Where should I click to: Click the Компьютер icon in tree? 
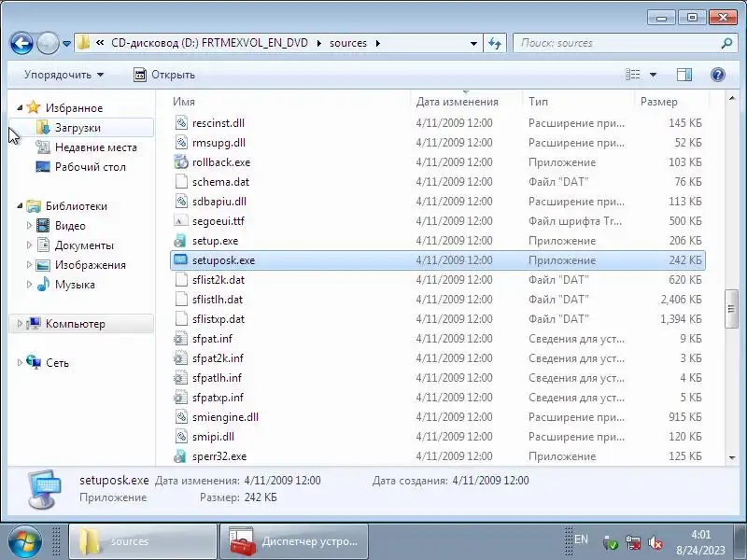(34, 323)
